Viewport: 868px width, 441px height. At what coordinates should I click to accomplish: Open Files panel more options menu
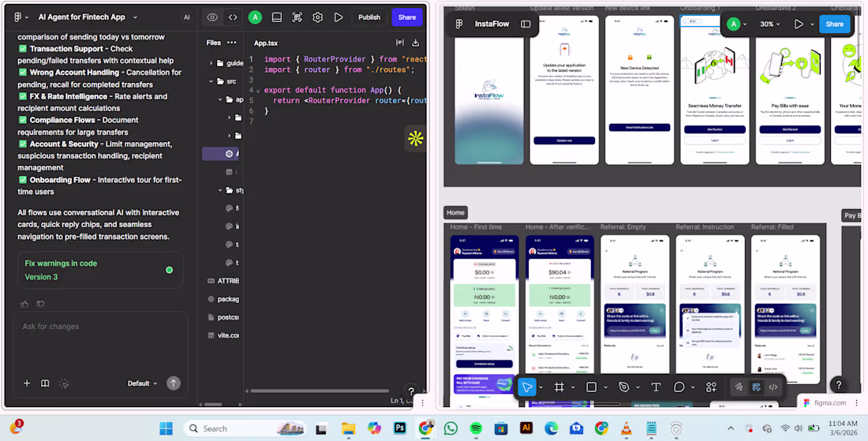(231, 43)
